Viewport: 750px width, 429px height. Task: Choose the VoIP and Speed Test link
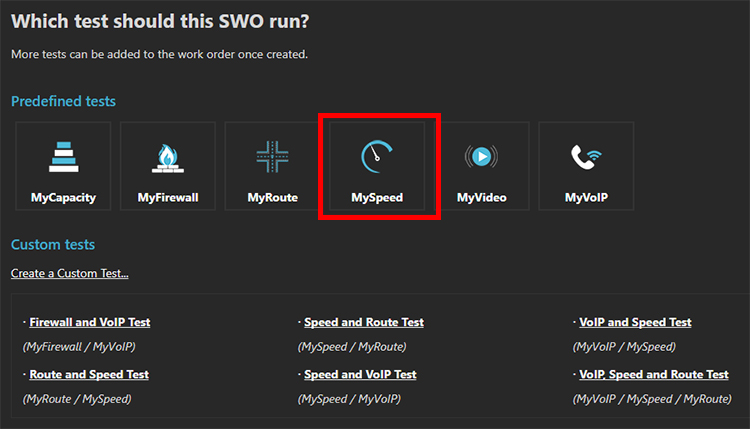click(635, 322)
